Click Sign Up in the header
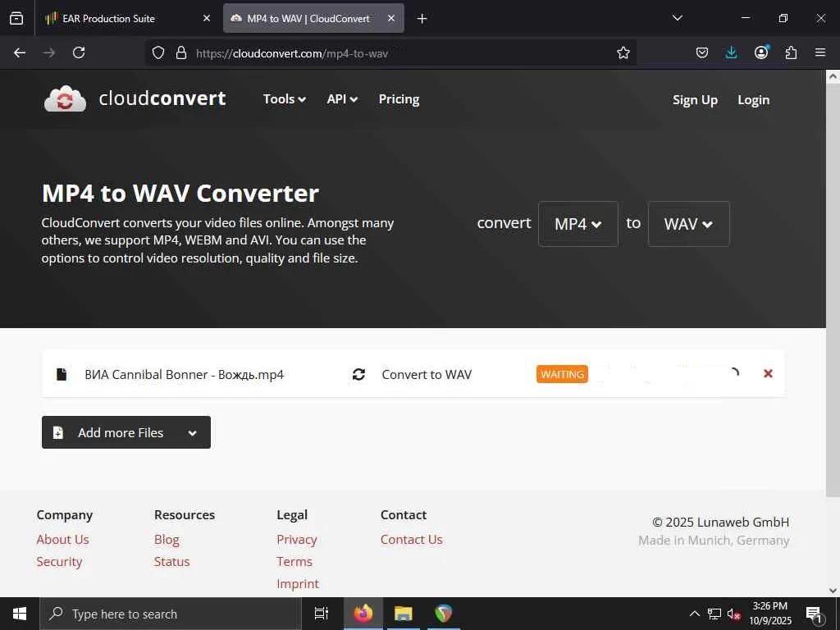 [695, 99]
